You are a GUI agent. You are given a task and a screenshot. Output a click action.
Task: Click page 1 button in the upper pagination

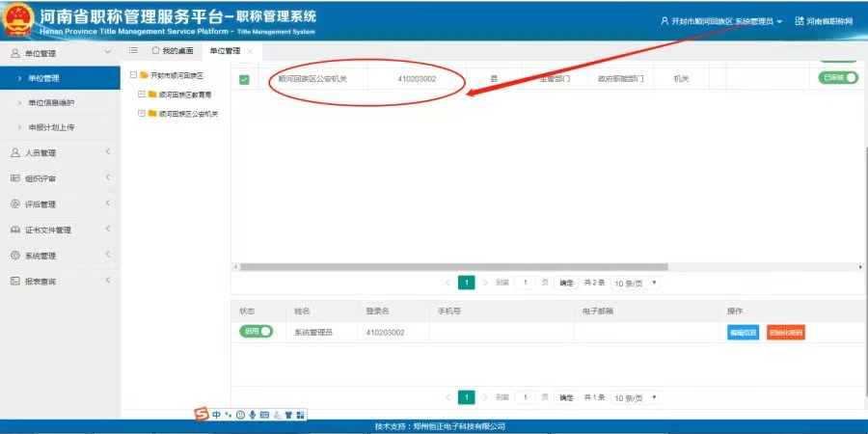[467, 283]
